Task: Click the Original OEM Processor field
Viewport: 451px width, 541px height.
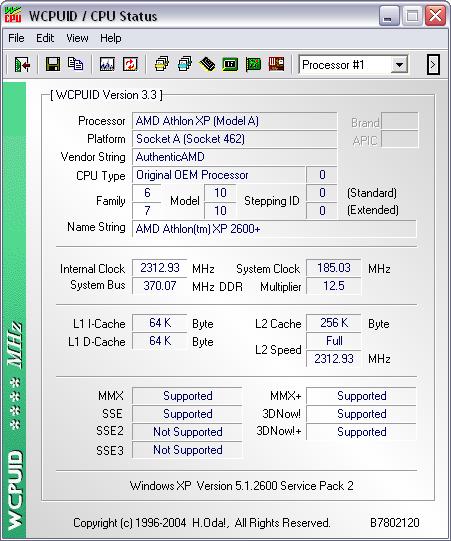Action: click(x=218, y=175)
